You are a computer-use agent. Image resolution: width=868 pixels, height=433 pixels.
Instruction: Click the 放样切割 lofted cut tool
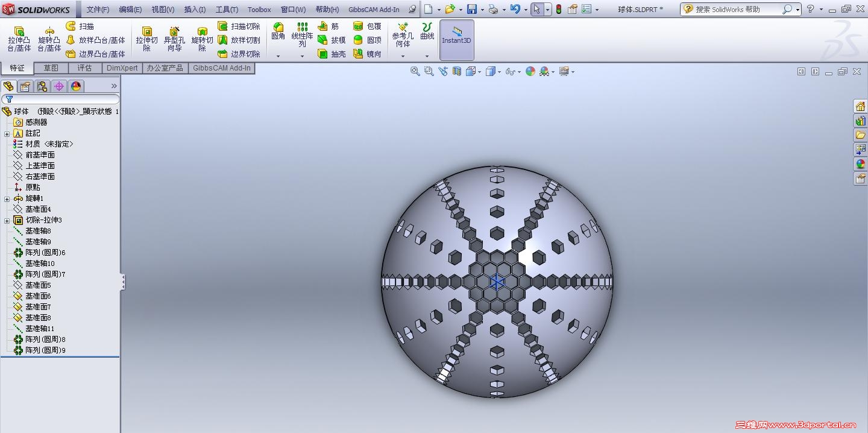(x=239, y=40)
